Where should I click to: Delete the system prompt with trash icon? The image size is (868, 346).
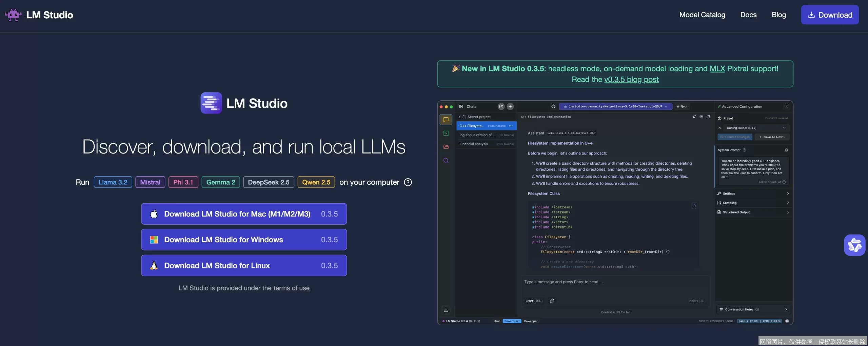786,150
